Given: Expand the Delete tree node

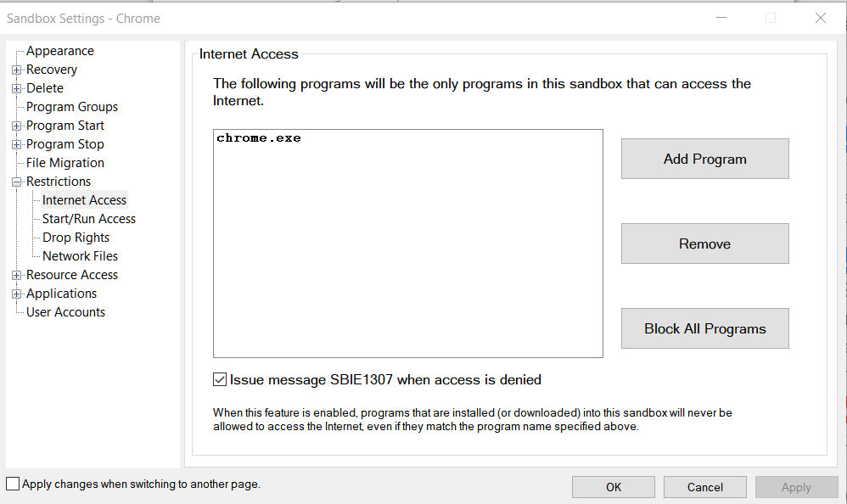Looking at the screenshot, I should [17, 88].
